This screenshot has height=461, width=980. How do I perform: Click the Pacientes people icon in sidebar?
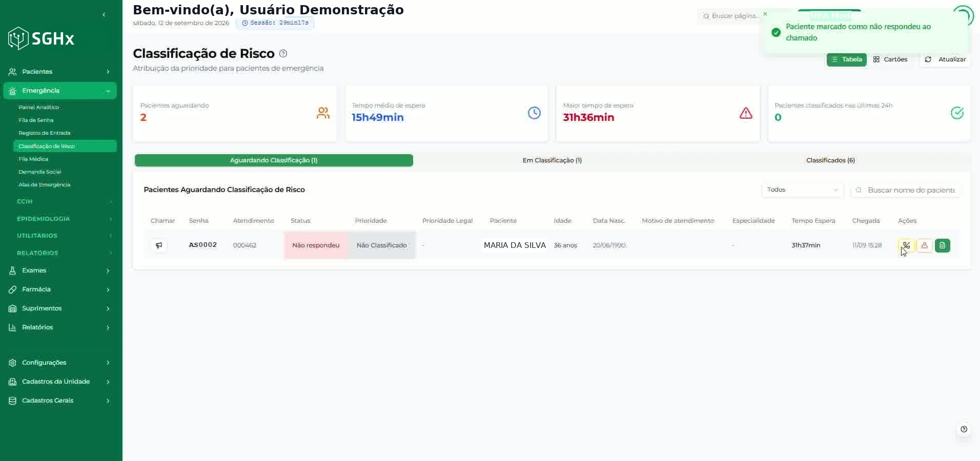[13, 72]
